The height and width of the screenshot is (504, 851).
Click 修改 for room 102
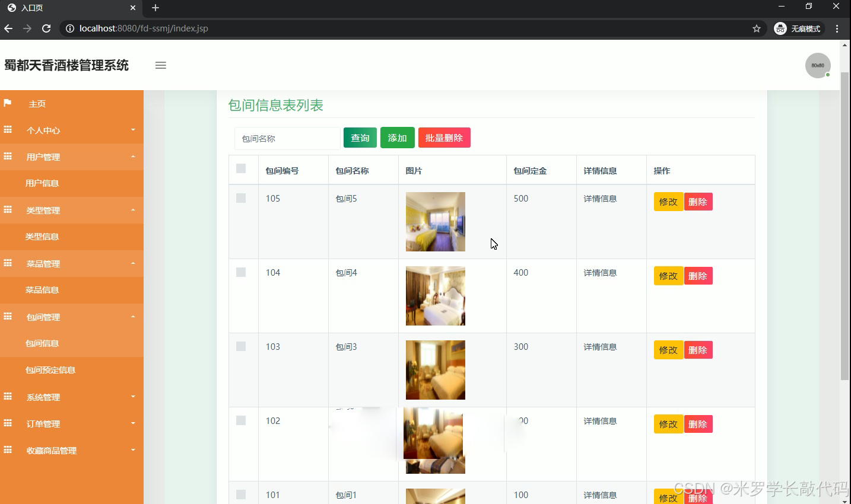(669, 424)
